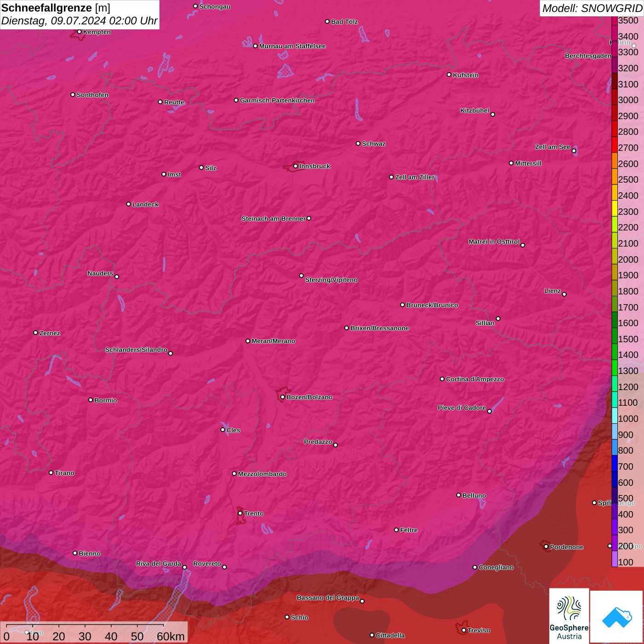644x644 pixels.
Task: Click the legend value 2700
Action: [628, 148]
